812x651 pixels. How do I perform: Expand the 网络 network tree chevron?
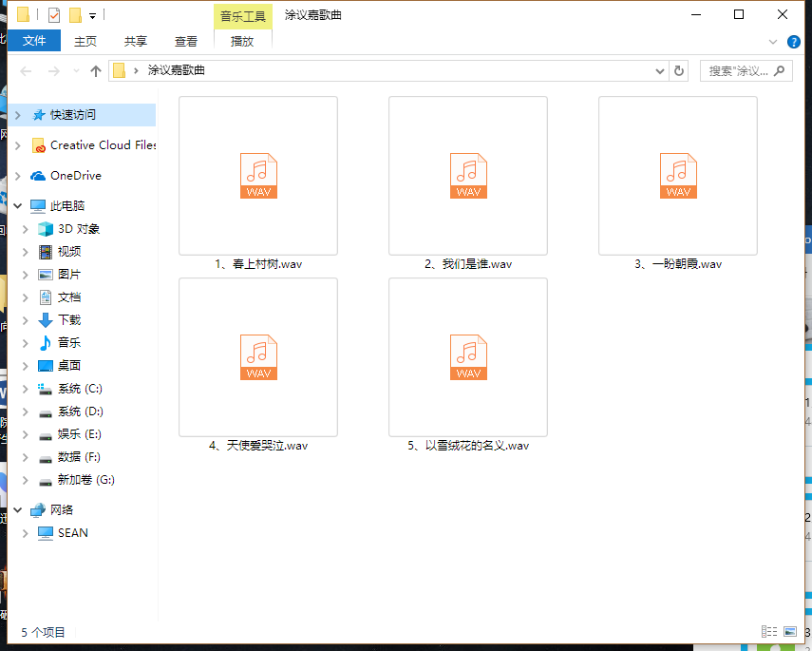tap(17, 510)
